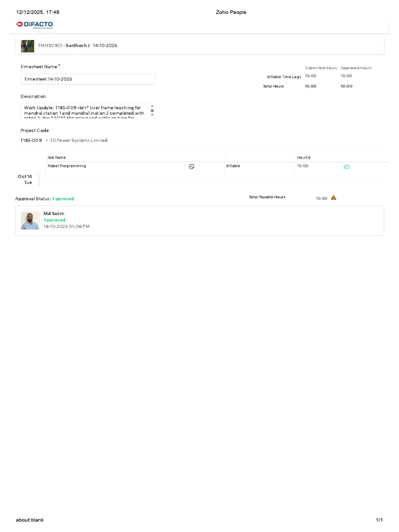Click the Oct 14 Tue date marker
The image size is (399, 532).
[25, 179]
